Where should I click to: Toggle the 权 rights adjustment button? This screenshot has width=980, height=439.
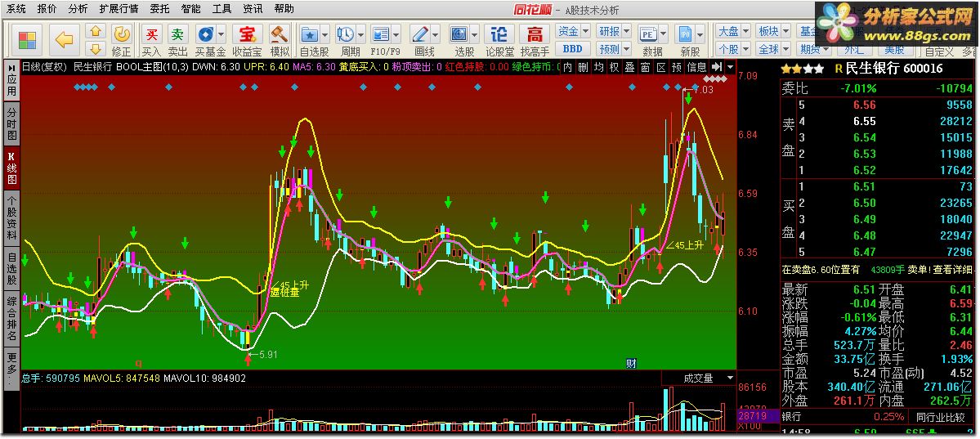click(x=615, y=66)
